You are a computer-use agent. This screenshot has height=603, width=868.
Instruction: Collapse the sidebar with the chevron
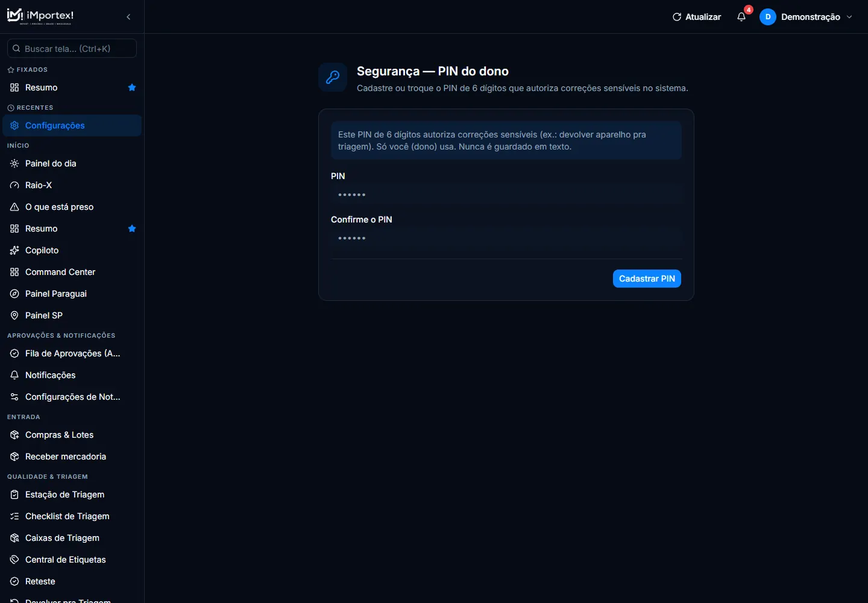coord(128,17)
